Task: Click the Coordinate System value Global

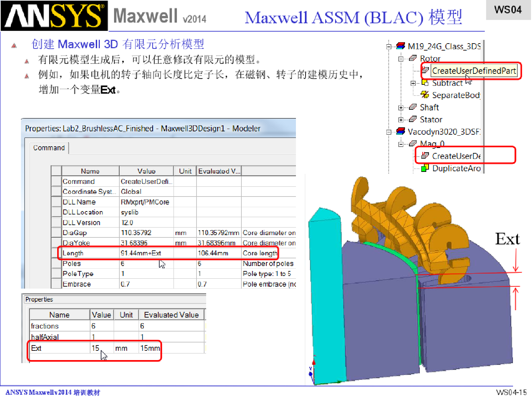Action: pyautogui.click(x=146, y=192)
